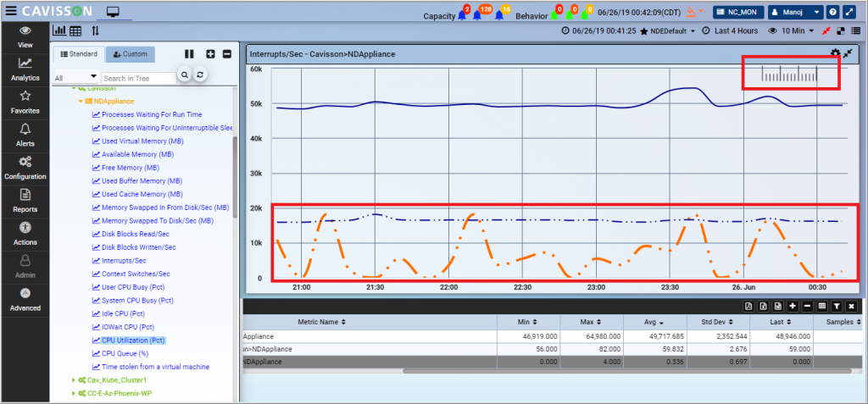
Task: Click the checkered layout icon
Action: click(841, 31)
